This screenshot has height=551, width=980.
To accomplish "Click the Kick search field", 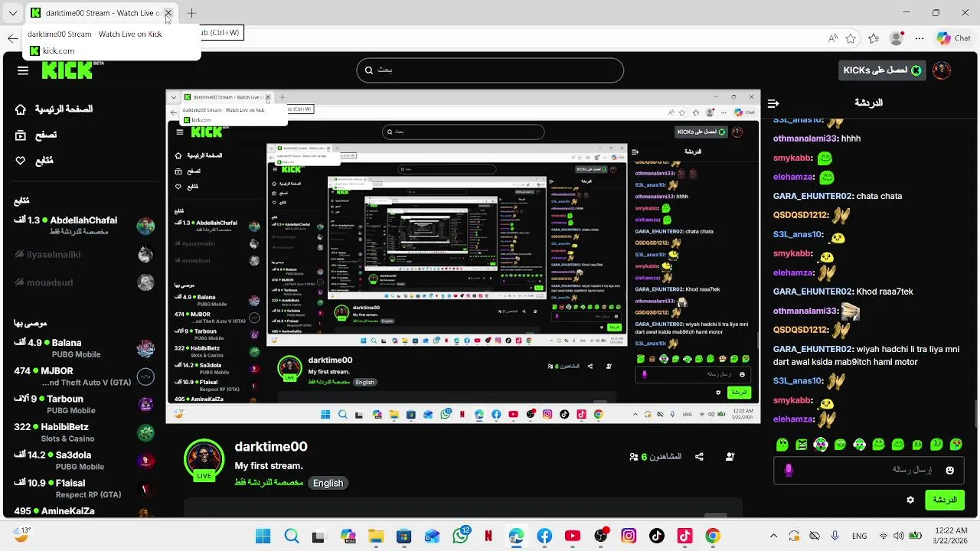I will click(490, 70).
